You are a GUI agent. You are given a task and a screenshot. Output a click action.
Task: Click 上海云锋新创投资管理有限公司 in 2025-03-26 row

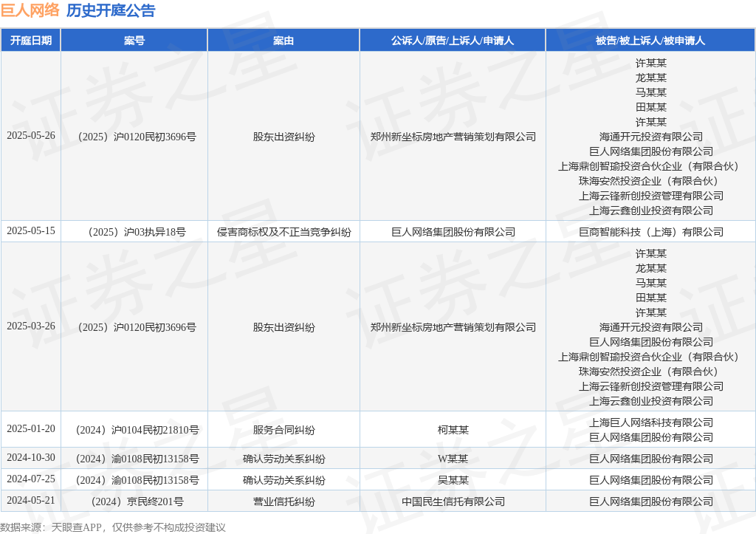(x=650, y=386)
